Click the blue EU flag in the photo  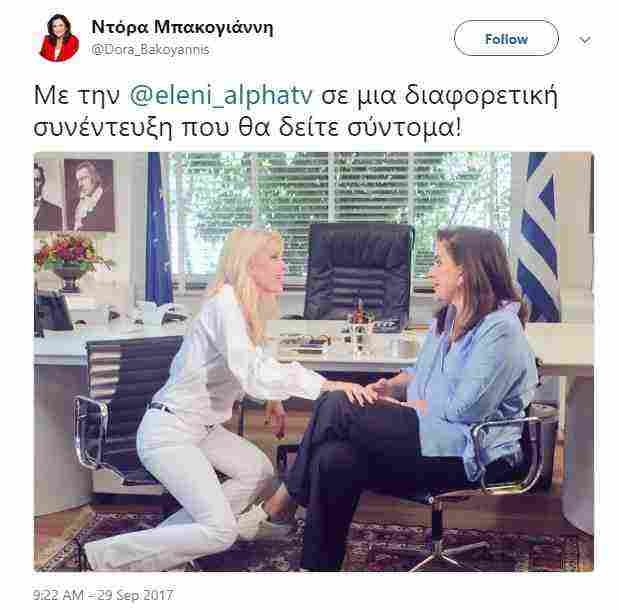coord(158,229)
